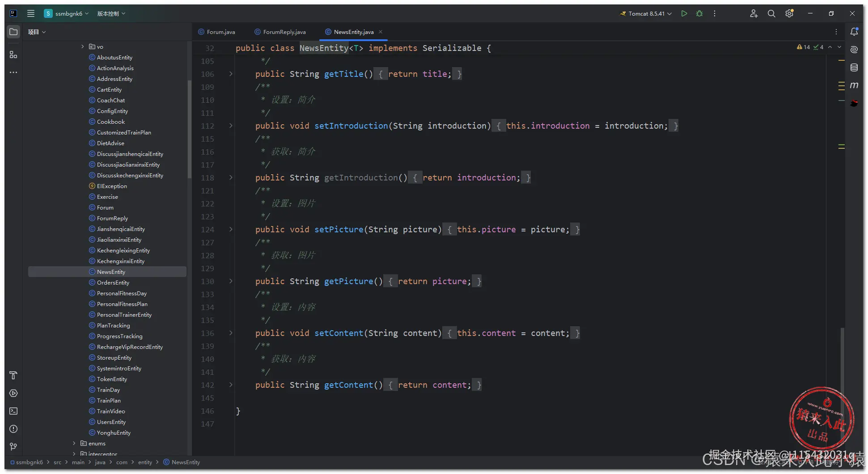The image size is (868, 474).
Task: Switch to the ForumReply.java tab
Action: 280,32
